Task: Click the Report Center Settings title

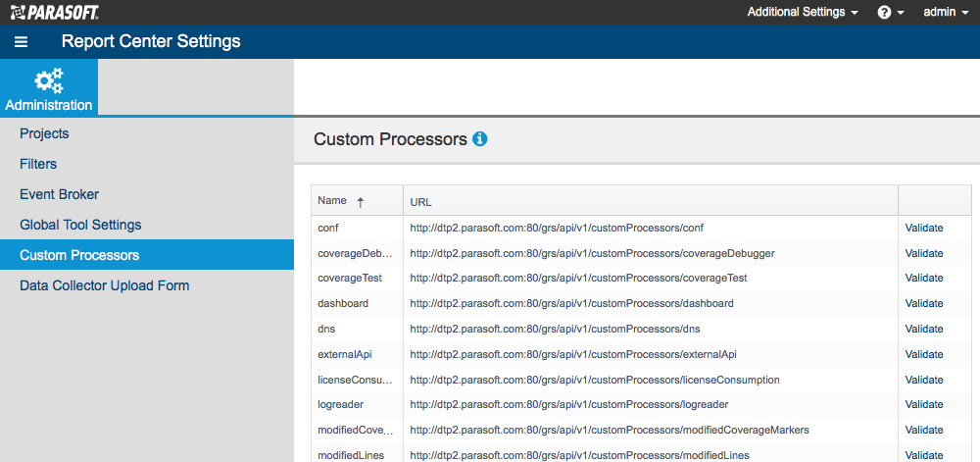Action: tap(151, 42)
